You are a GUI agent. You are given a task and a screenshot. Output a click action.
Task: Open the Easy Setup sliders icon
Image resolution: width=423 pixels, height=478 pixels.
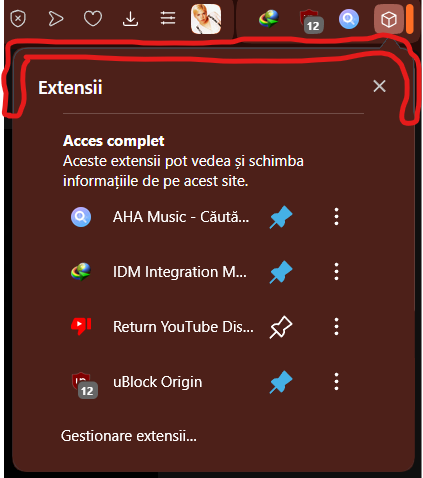[x=168, y=18]
